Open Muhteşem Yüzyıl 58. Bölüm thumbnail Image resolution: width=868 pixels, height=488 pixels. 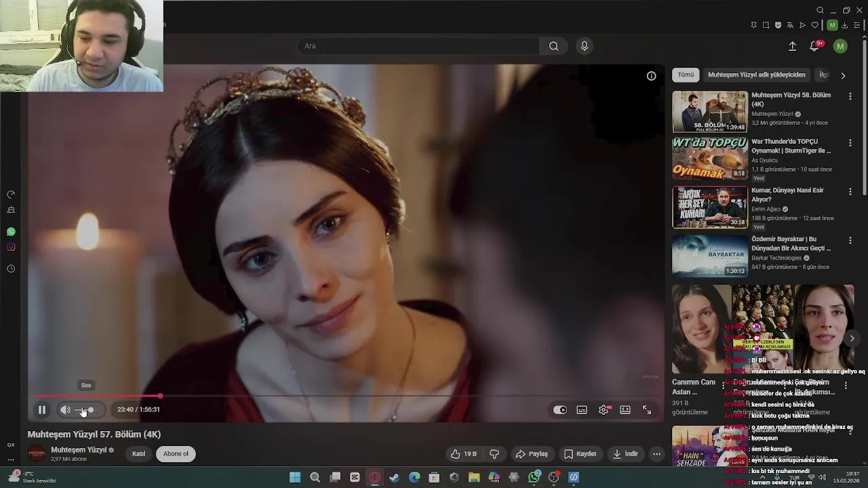coord(710,112)
